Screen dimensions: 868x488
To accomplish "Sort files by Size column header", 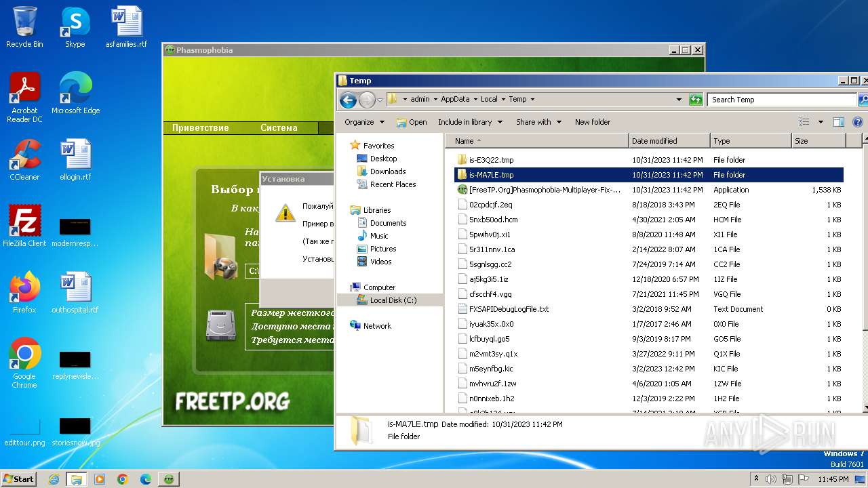I will coord(818,141).
